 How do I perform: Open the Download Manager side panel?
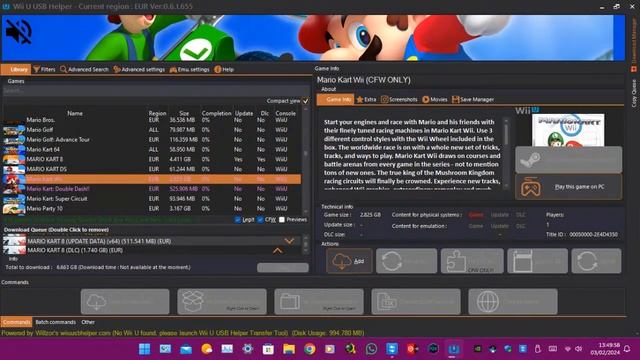click(634, 45)
